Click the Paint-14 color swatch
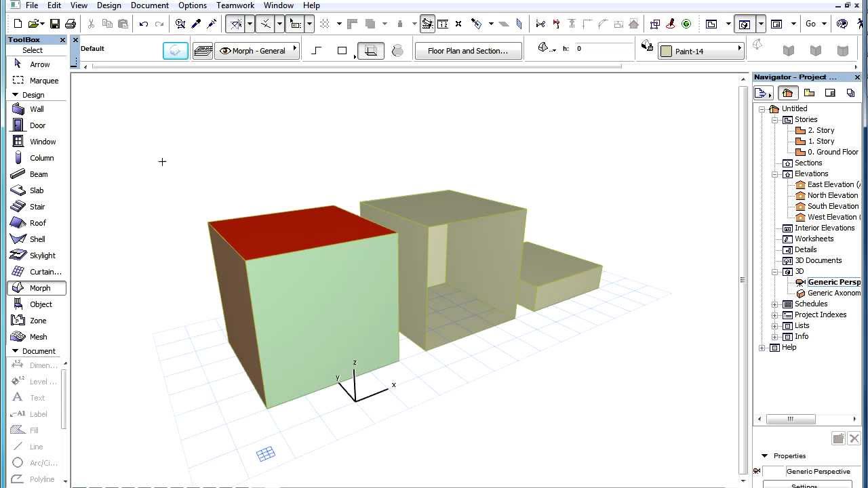Screen dimensions: 868x488 coord(666,52)
